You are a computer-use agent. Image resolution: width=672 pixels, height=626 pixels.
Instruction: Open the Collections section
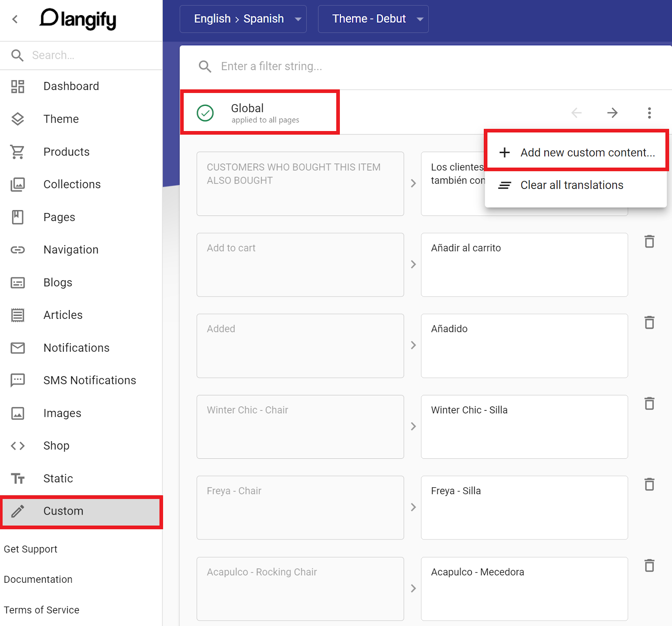81,184
